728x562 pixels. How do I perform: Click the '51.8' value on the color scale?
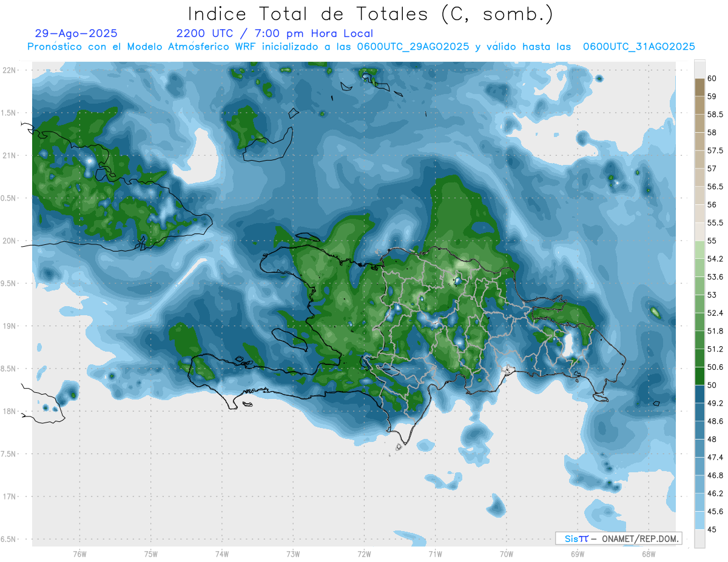point(714,331)
